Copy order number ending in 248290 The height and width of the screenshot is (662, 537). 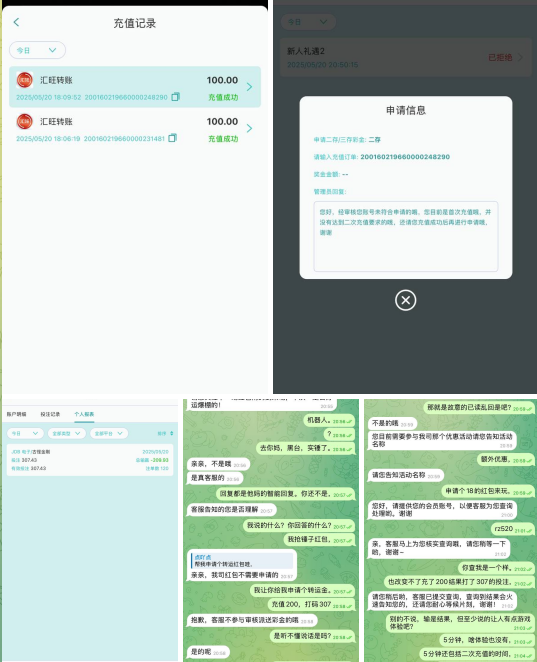point(176,97)
